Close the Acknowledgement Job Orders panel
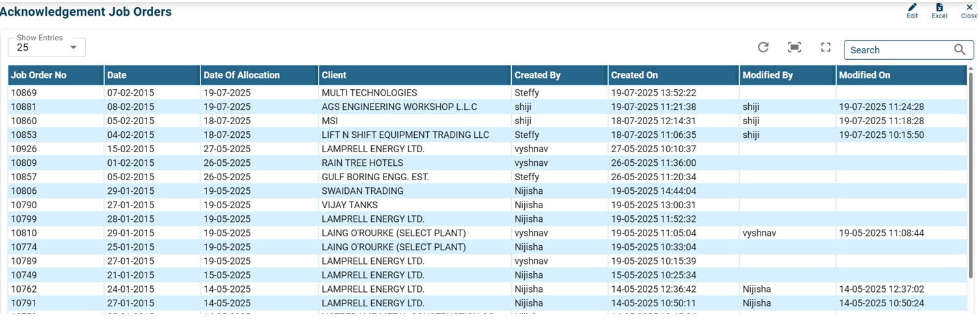Image resolution: width=980 pixels, height=320 pixels. (969, 8)
